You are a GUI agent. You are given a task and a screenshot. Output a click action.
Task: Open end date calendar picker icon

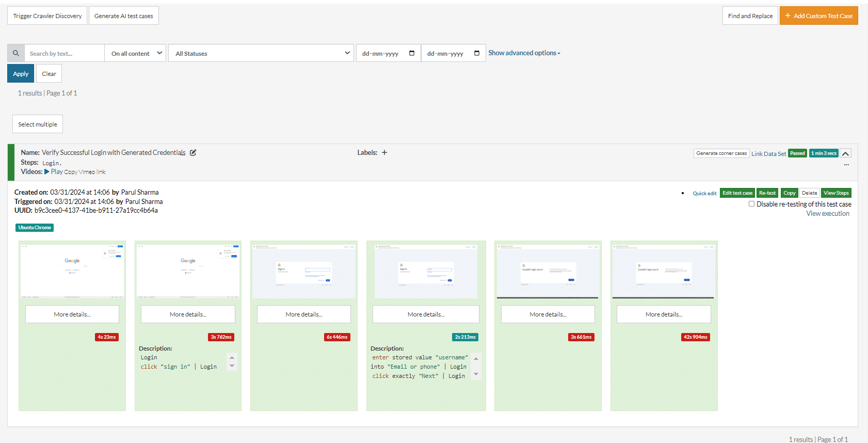477,53
